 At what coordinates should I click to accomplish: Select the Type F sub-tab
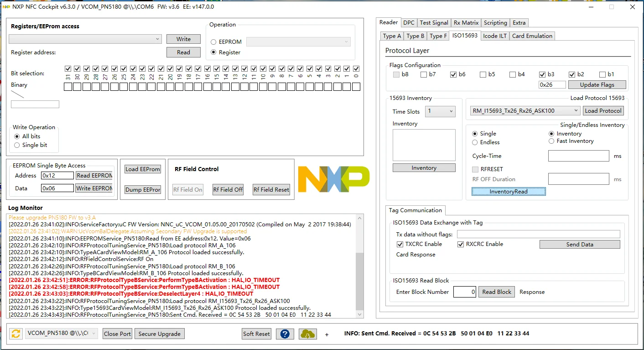(x=438, y=36)
